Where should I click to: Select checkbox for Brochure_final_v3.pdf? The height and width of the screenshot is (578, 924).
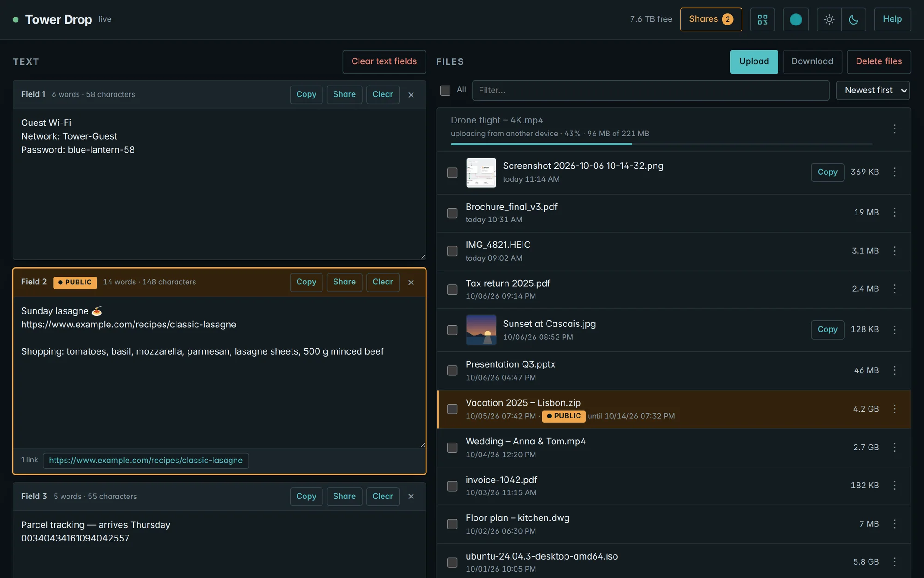coord(452,213)
